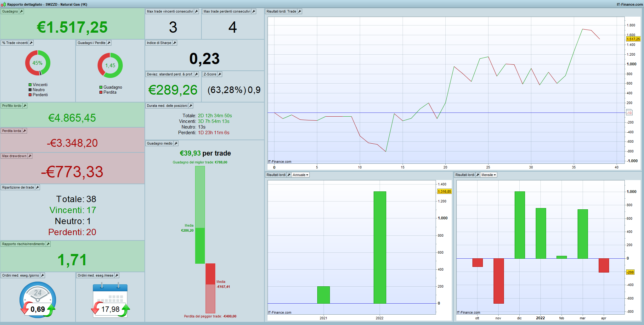Click wrench next to Indice di Sharpe
This screenshot has height=325, width=644.
pos(175,43)
